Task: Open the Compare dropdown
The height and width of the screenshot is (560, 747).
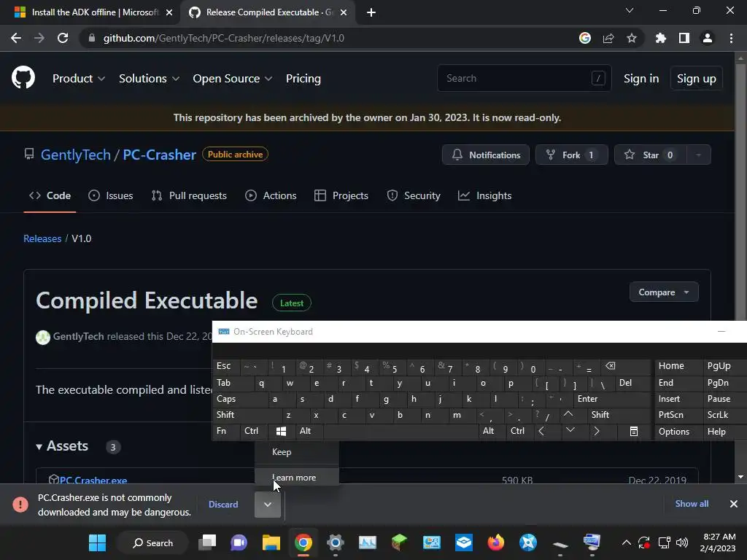Action: coord(664,292)
